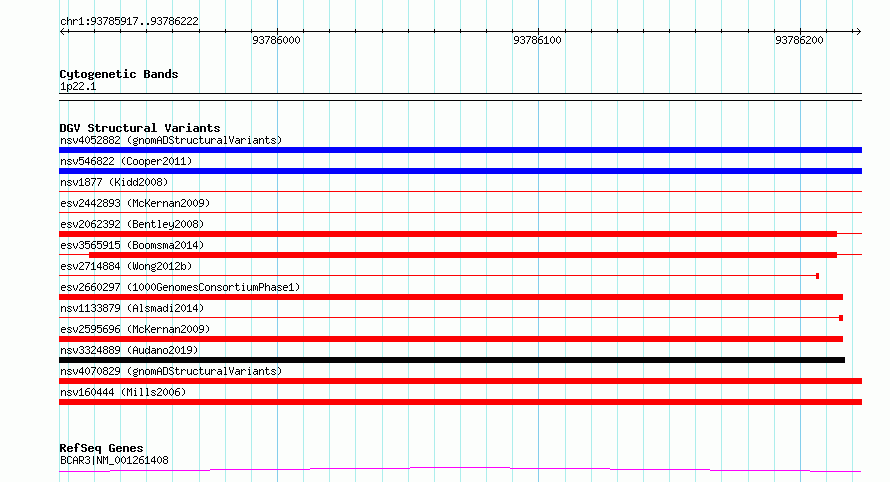
Task: Click the thin red line for esv2442893
Action: [460, 212]
